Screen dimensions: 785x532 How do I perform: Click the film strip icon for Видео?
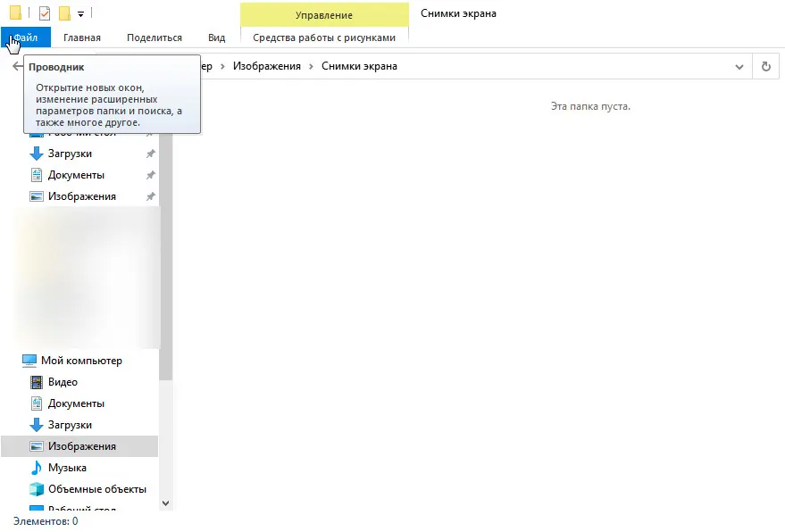pyautogui.click(x=37, y=382)
